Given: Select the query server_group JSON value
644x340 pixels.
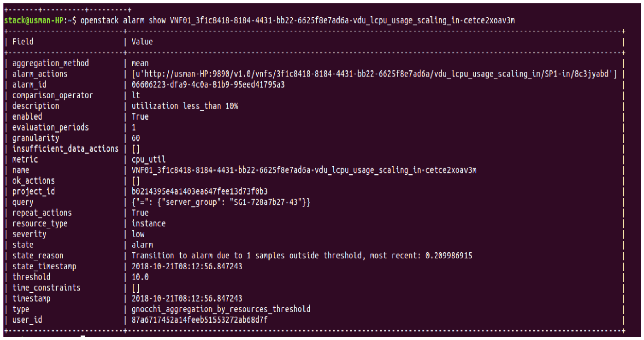Looking at the screenshot, I should (x=221, y=202).
